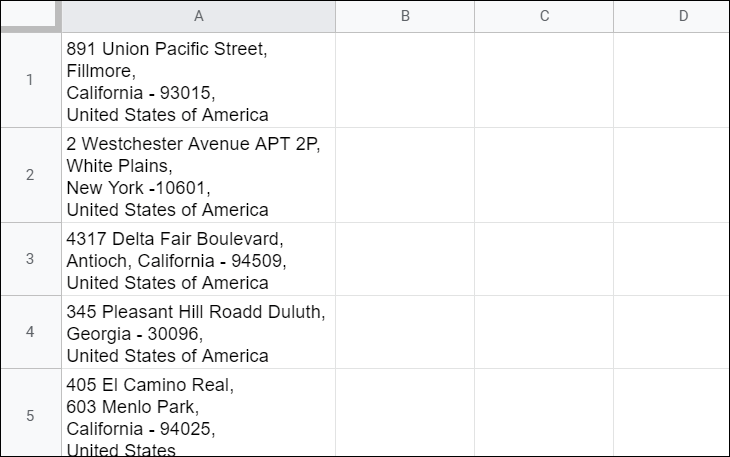Screen dimensions: 730x457
Task: Click cell with El Camino Real address
Action: coord(198,412)
